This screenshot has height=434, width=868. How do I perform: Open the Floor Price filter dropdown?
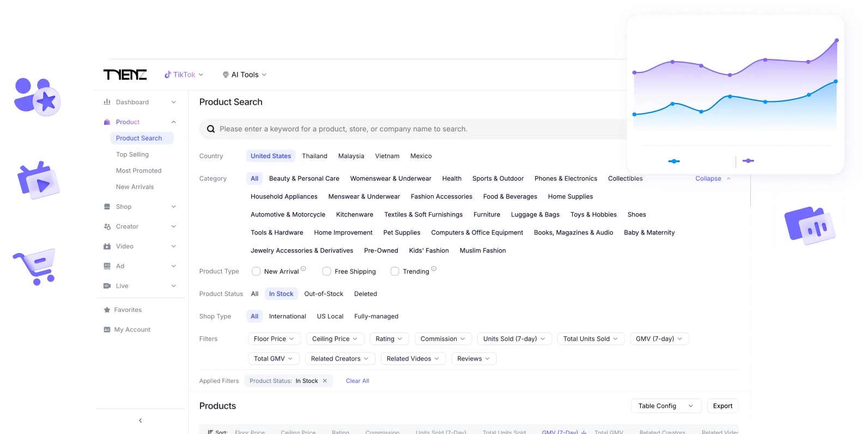pyautogui.click(x=274, y=339)
